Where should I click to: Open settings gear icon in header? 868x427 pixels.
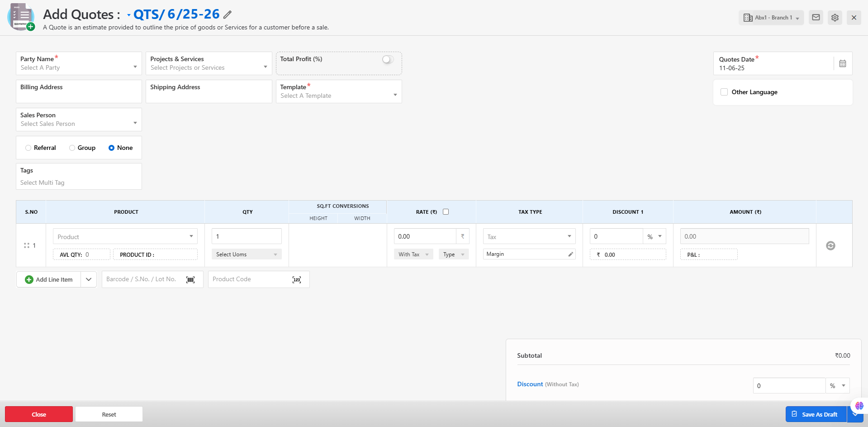835,18
